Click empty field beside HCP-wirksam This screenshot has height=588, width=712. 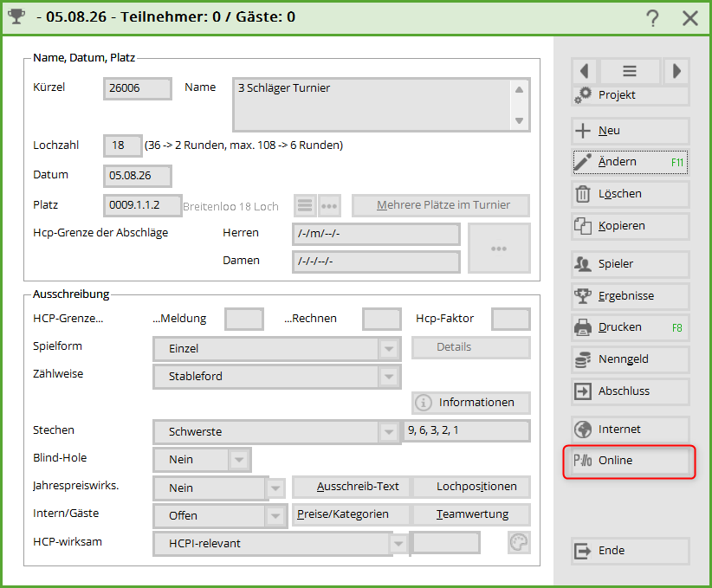(445, 543)
